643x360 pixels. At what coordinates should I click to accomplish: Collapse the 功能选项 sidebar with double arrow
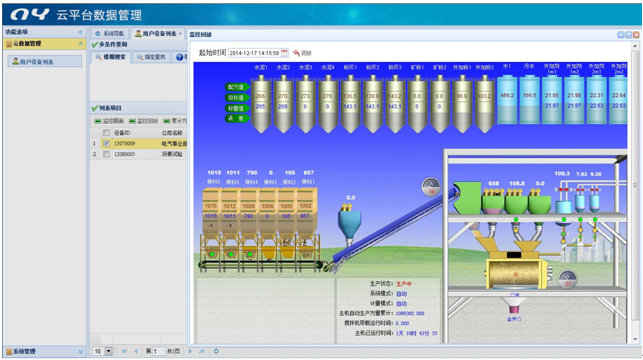pyautogui.click(x=80, y=32)
